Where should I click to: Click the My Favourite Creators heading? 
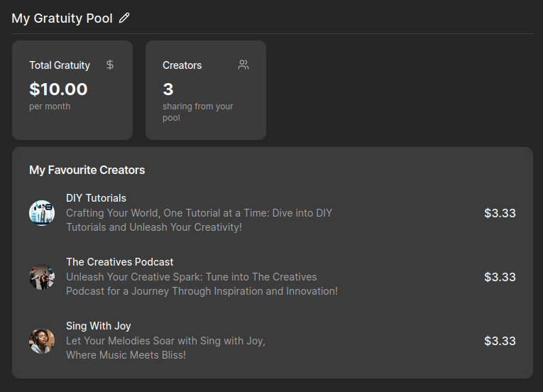(x=87, y=170)
